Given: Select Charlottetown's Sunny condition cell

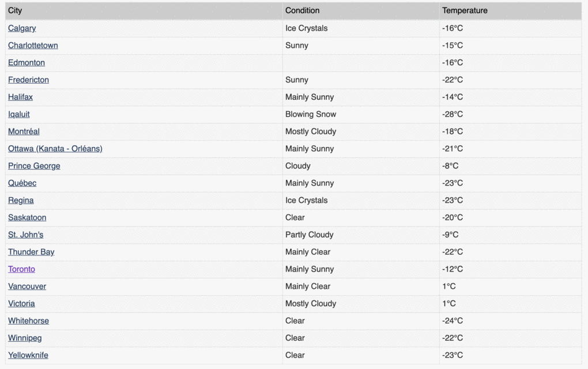Looking at the screenshot, I should (361, 46).
